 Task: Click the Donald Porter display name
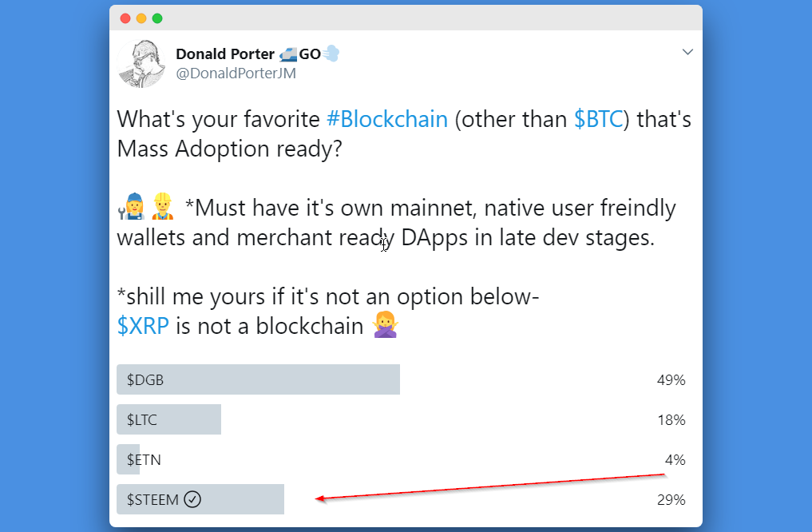[224, 54]
